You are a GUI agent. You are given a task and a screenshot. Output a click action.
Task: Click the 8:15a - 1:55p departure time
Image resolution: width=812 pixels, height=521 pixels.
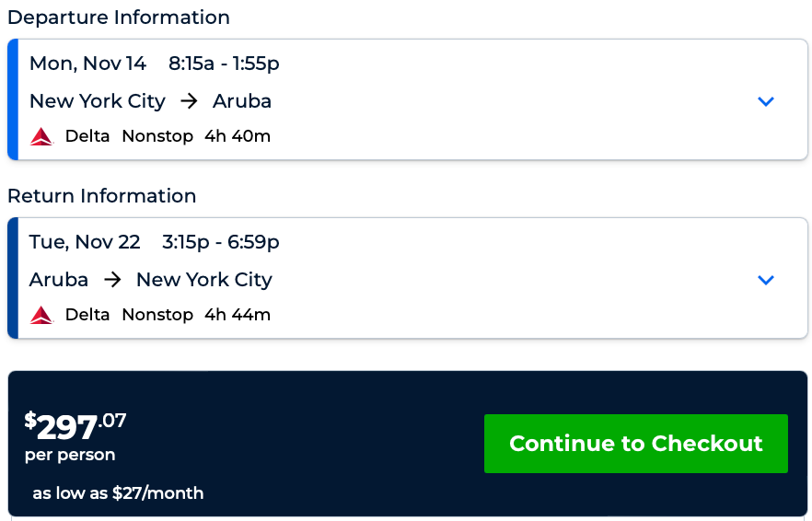[224, 64]
